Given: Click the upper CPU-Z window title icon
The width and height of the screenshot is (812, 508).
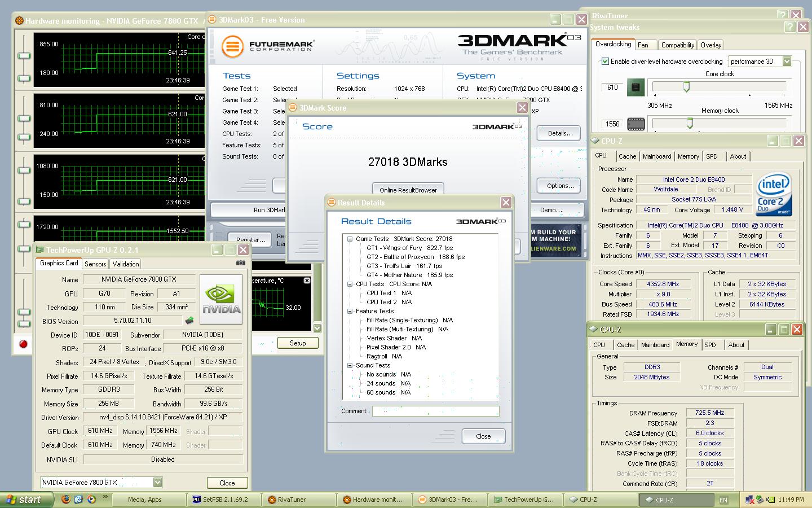Looking at the screenshot, I should pos(595,141).
